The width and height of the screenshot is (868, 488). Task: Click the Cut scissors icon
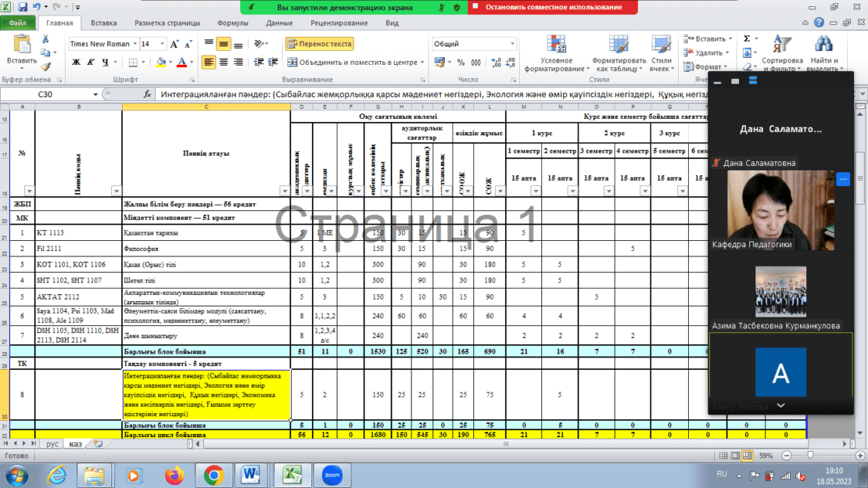(x=45, y=39)
